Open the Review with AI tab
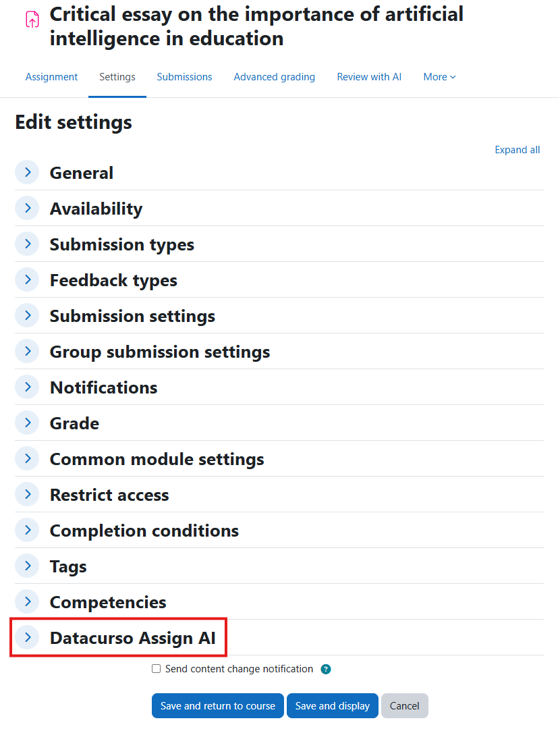 369,76
